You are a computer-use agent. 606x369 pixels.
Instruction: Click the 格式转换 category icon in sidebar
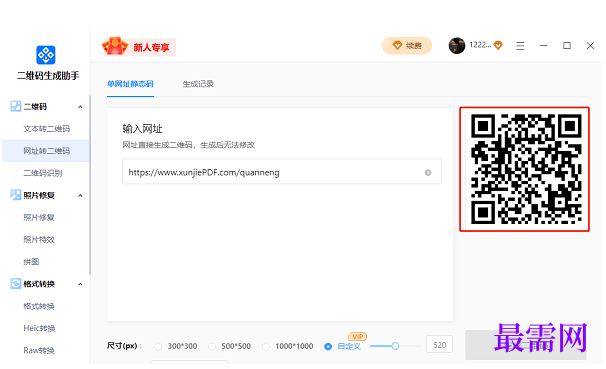point(15,284)
